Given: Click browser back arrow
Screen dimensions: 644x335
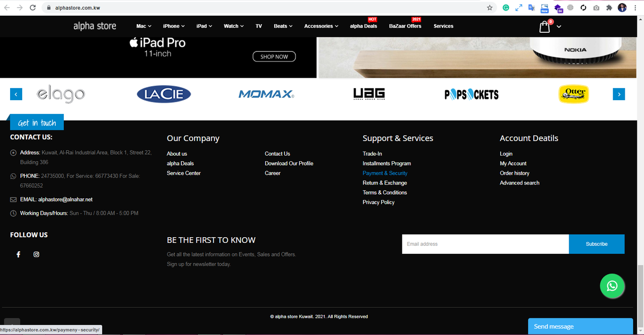Looking at the screenshot, I should (7, 8).
